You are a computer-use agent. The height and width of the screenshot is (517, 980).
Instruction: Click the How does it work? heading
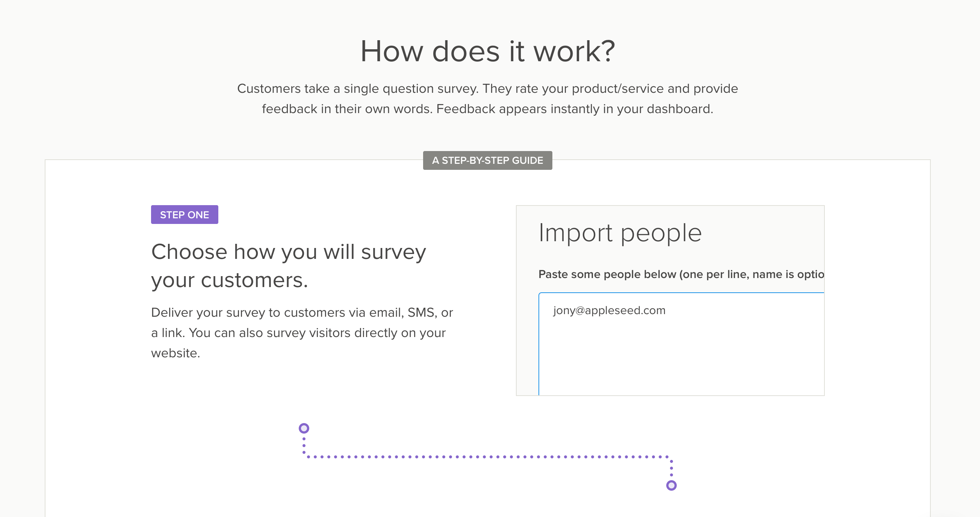(487, 51)
